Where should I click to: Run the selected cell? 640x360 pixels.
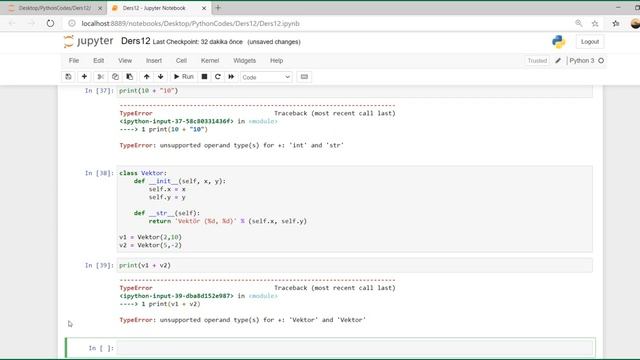(x=184, y=77)
